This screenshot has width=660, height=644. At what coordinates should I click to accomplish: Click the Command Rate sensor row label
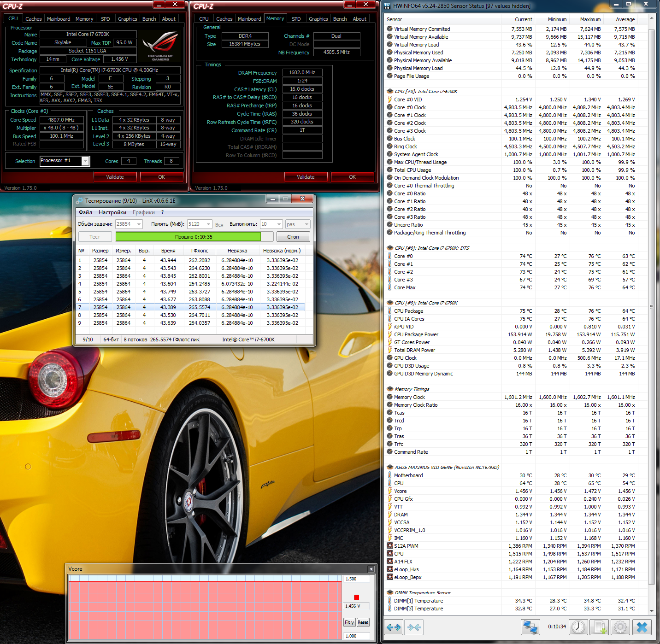tap(411, 452)
